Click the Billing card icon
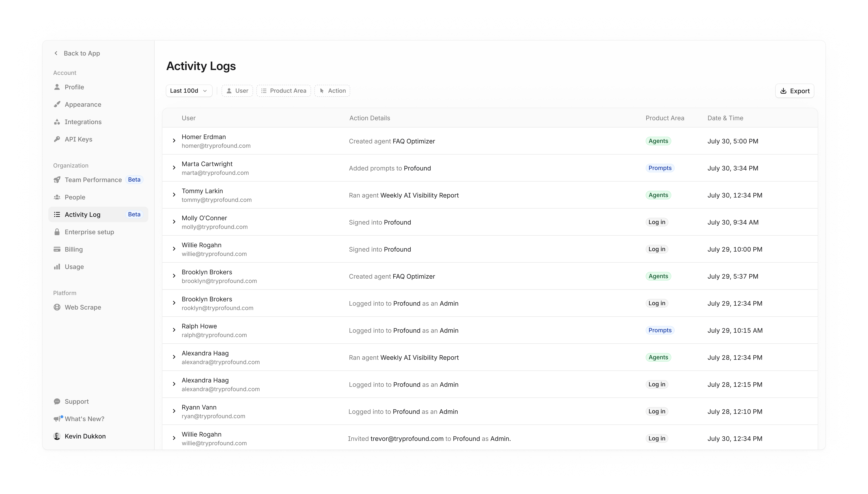Image resolution: width=868 pixels, height=494 pixels. 57,249
